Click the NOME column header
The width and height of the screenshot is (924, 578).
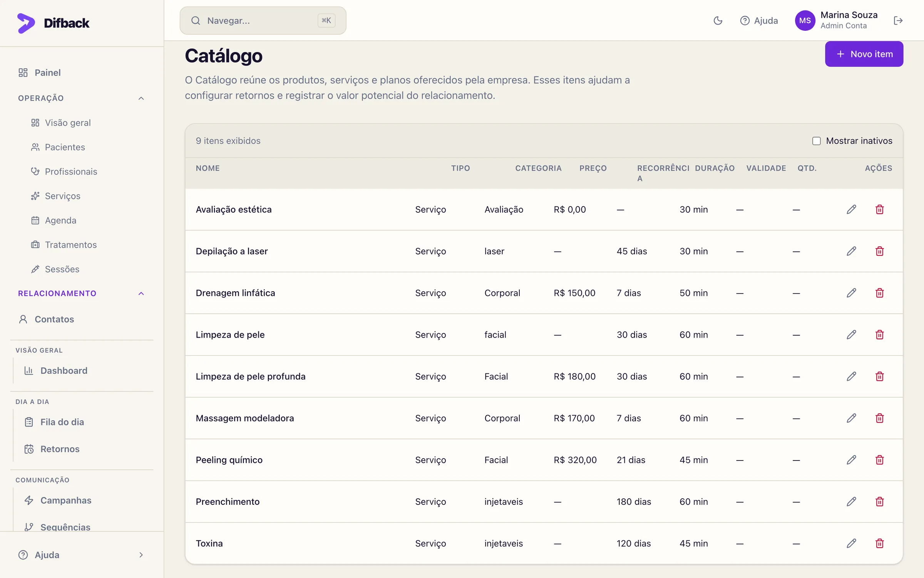tap(208, 168)
